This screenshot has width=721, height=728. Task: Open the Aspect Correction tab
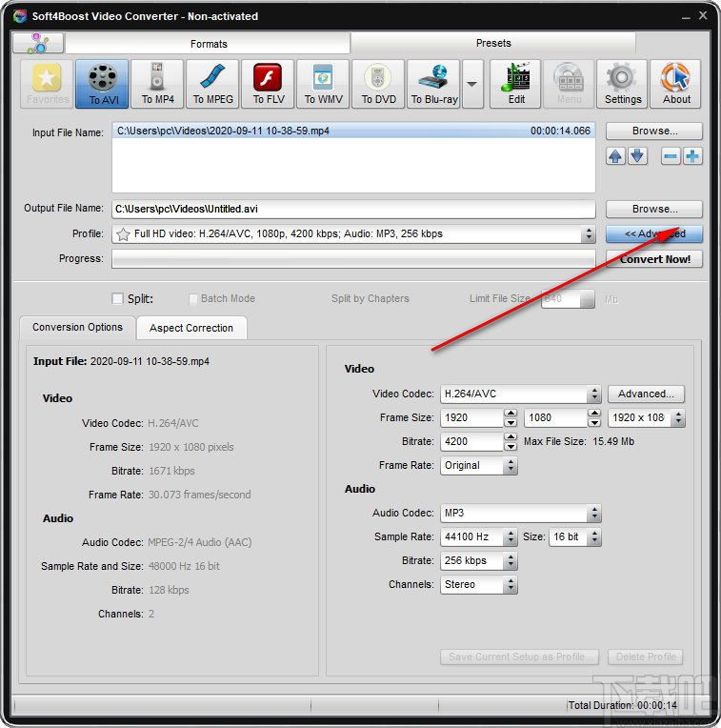[191, 328]
